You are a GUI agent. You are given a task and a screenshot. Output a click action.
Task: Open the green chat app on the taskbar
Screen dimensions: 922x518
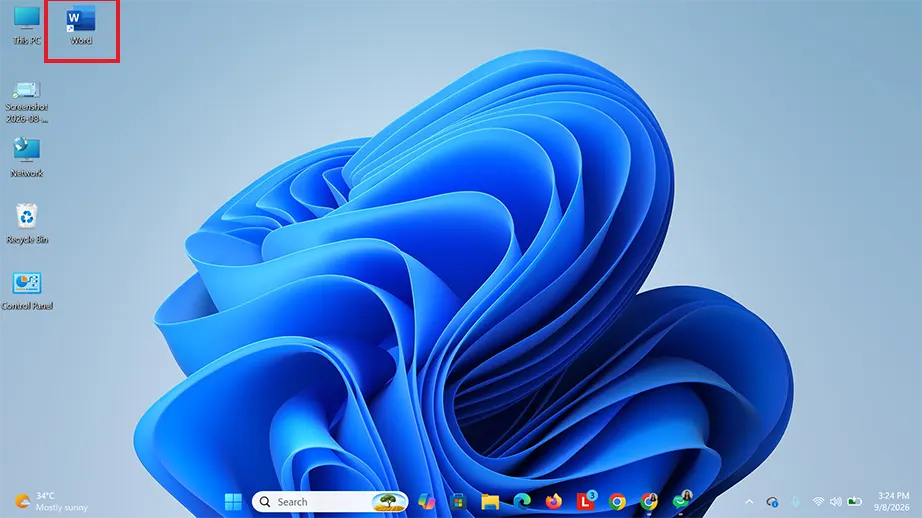[682, 500]
